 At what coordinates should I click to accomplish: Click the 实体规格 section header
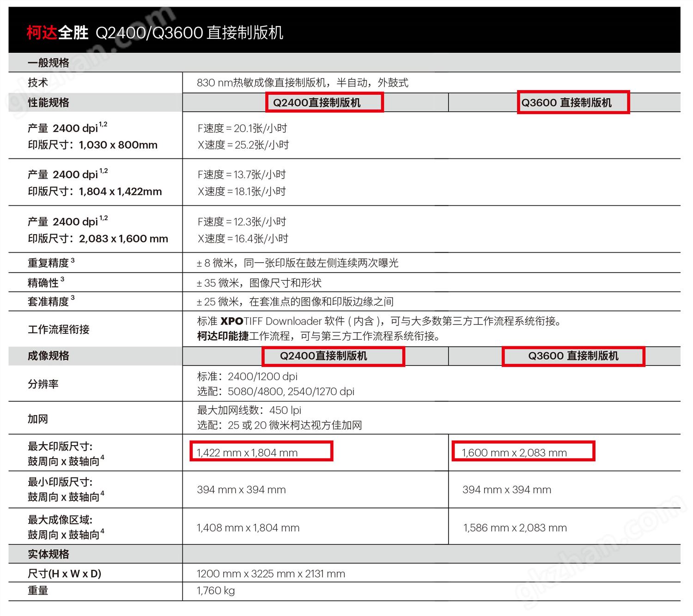pos(49,554)
